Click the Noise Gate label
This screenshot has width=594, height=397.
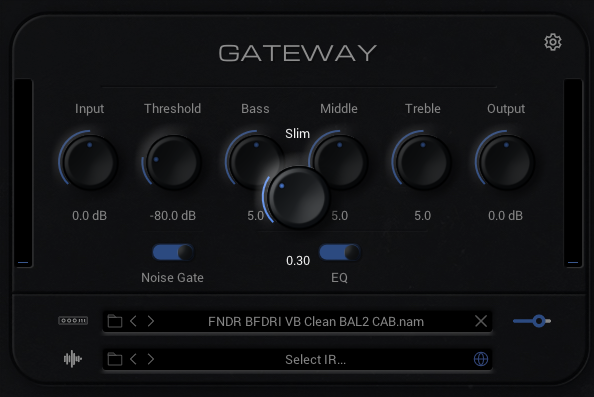(x=172, y=278)
